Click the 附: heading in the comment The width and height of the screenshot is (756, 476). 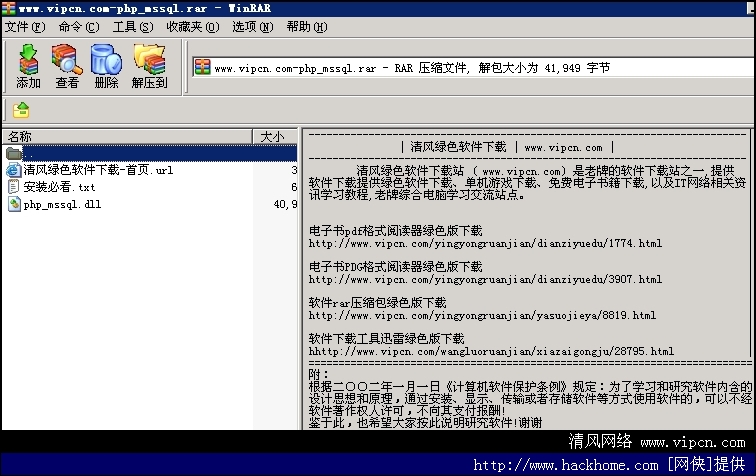[x=318, y=374]
